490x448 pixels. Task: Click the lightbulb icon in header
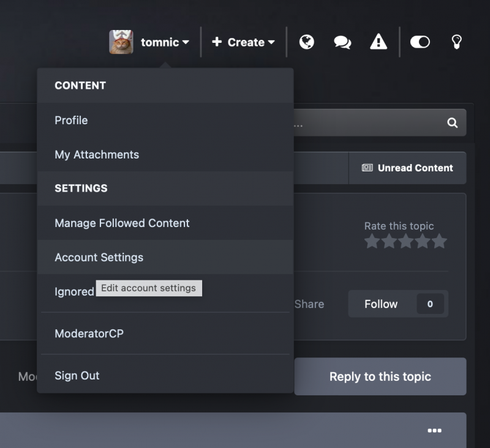click(456, 42)
